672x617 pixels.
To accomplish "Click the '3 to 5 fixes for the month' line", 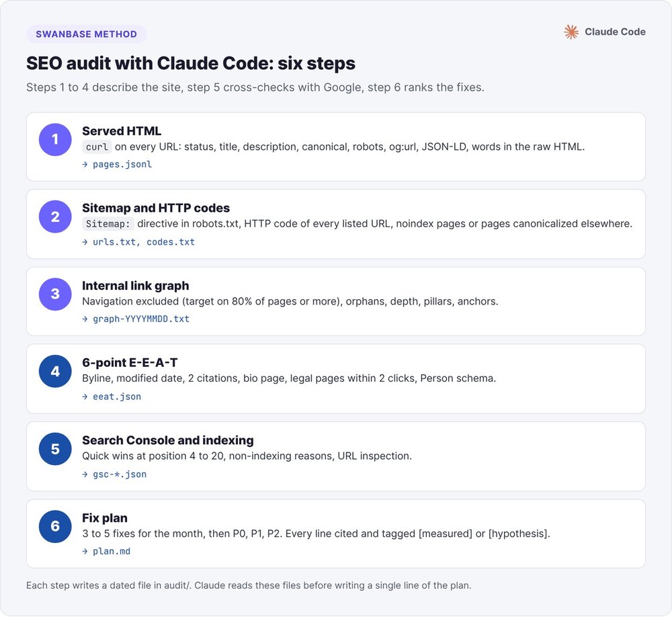I will 317,534.
